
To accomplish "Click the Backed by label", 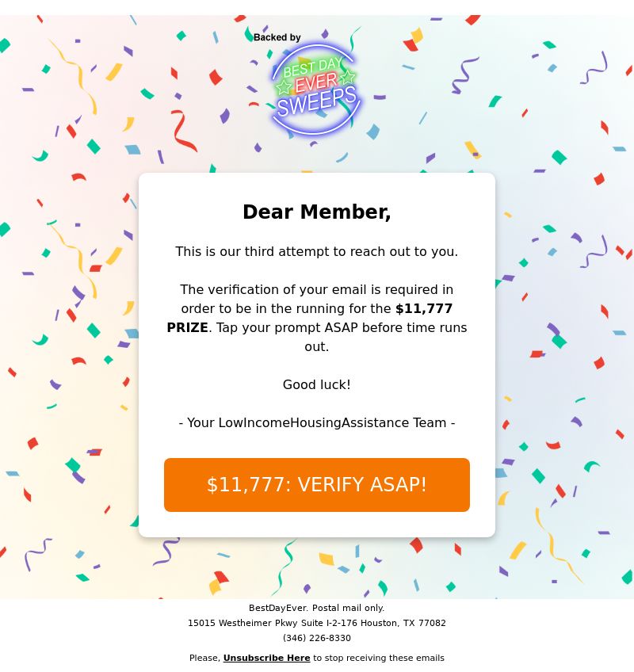I will click(x=277, y=37).
